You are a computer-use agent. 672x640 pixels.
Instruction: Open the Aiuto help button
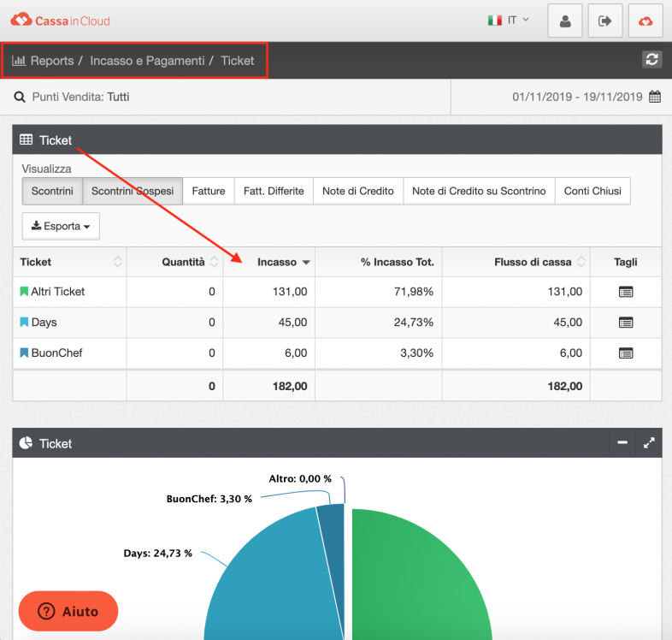[68, 611]
